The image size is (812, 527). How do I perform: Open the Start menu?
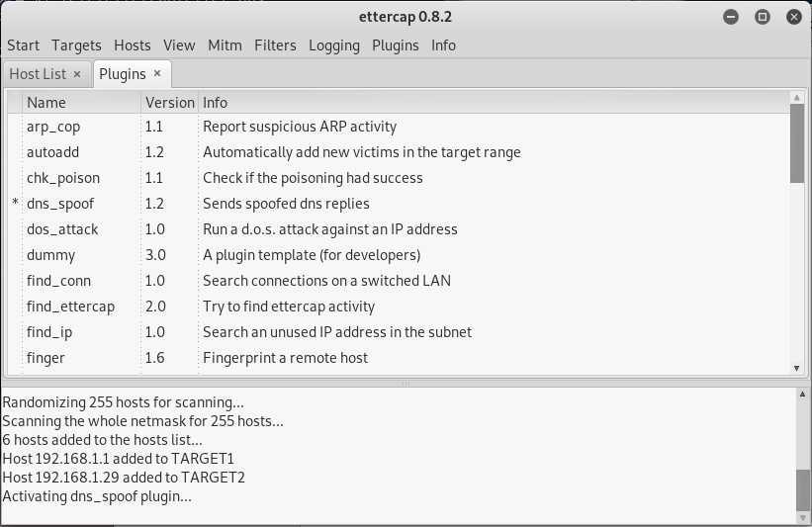click(23, 45)
